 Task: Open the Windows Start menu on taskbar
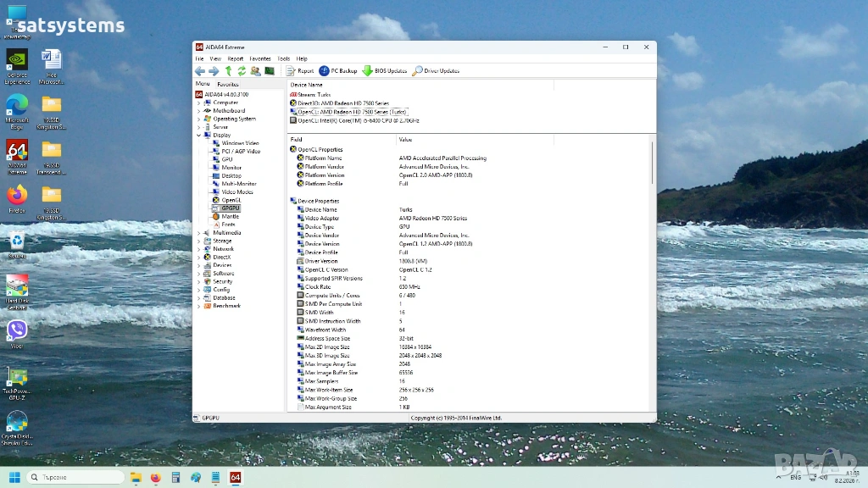(x=14, y=477)
